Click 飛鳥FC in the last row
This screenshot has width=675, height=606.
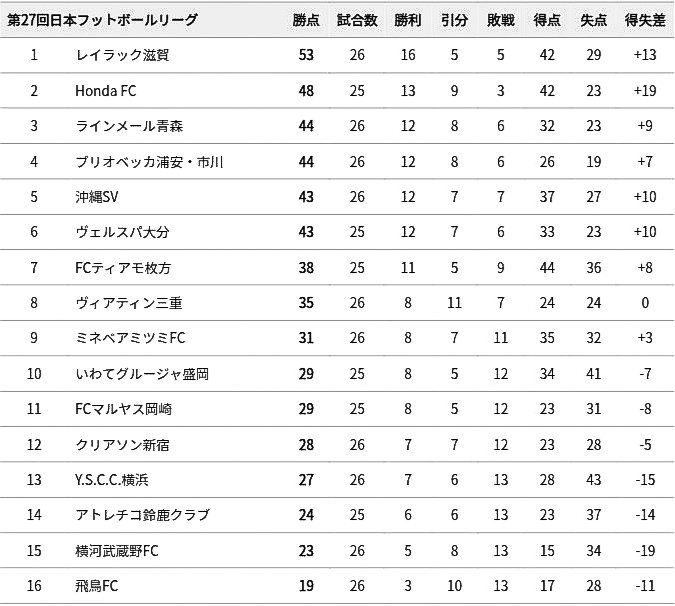click(97, 586)
